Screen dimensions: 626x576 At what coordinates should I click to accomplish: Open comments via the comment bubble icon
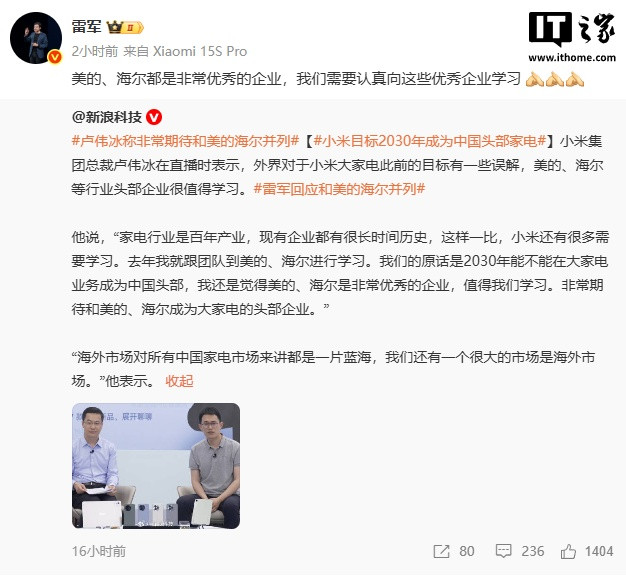(x=503, y=551)
